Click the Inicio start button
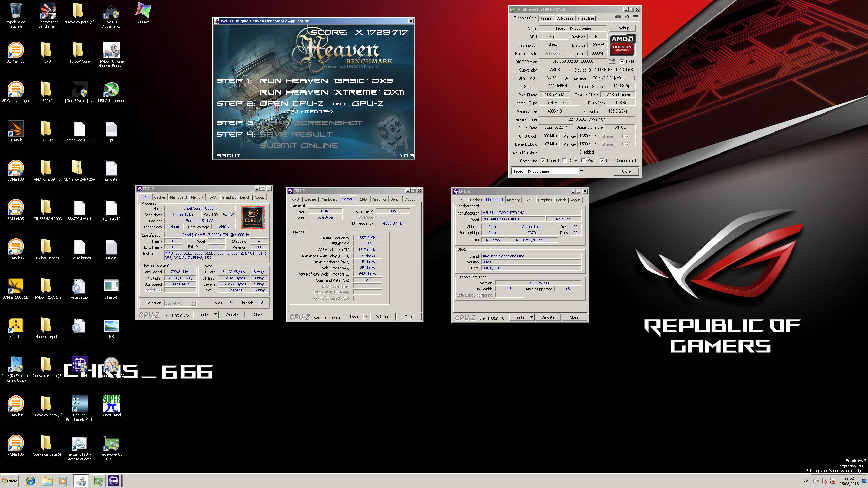The width and height of the screenshot is (868, 488). click(x=9, y=481)
